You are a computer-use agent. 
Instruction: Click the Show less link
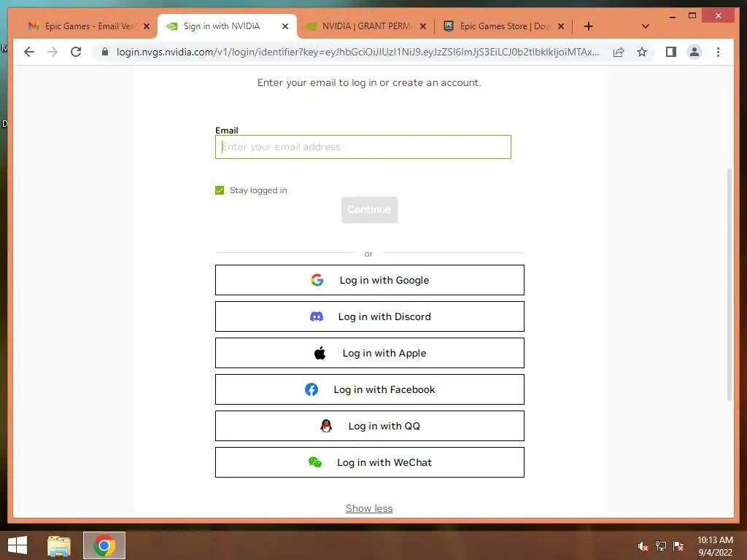pos(369,508)
